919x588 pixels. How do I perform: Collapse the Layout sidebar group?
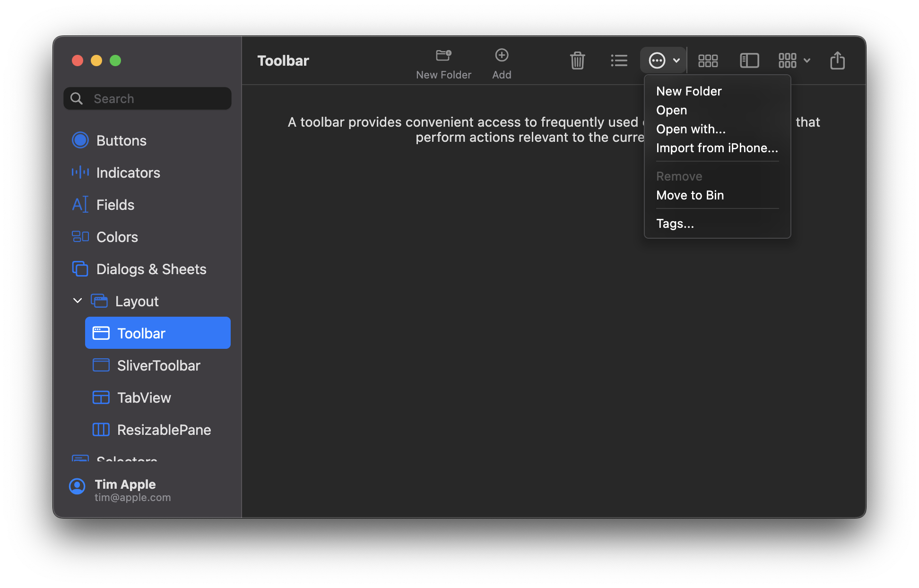tap(78, 301)
